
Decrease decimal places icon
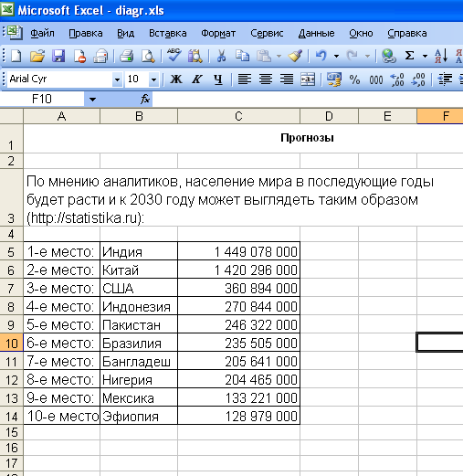[x=418, y=79]
